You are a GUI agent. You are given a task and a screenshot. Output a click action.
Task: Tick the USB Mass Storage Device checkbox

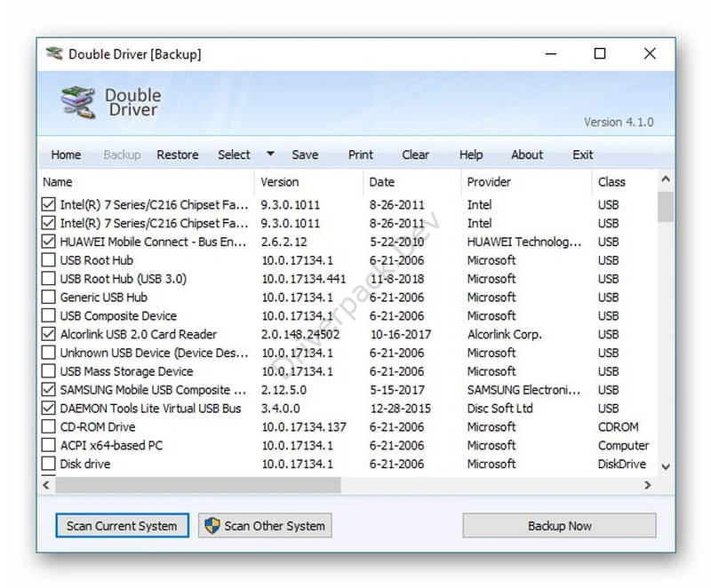(49, 371)
